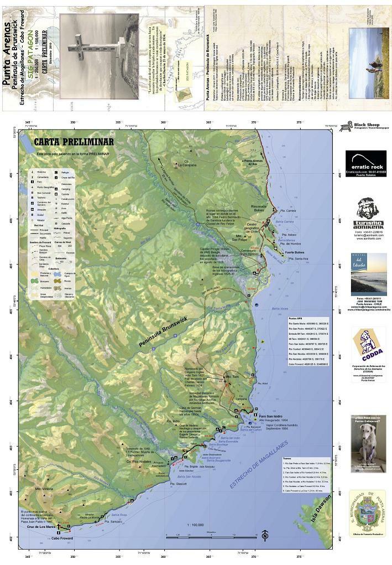Select the Hostal del Estrecho ad image
This screenshot has width=392, height=565.
tap(369, 274)
